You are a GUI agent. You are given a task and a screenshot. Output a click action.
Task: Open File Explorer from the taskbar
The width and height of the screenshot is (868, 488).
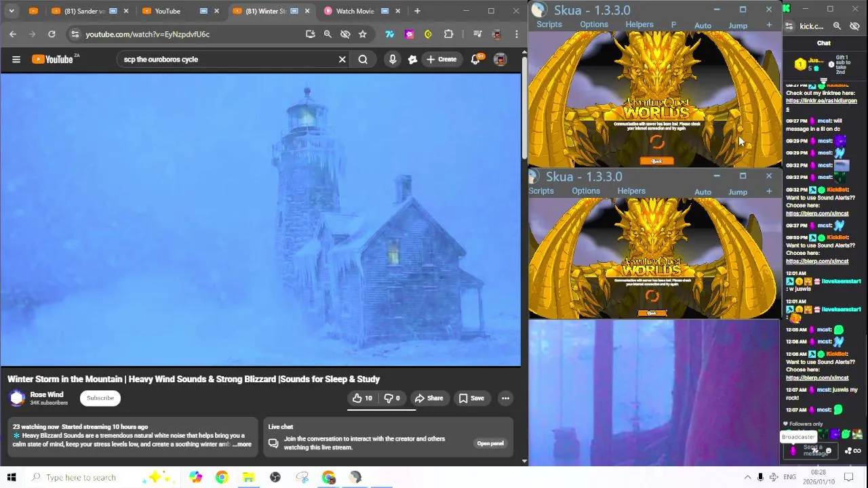248,477
